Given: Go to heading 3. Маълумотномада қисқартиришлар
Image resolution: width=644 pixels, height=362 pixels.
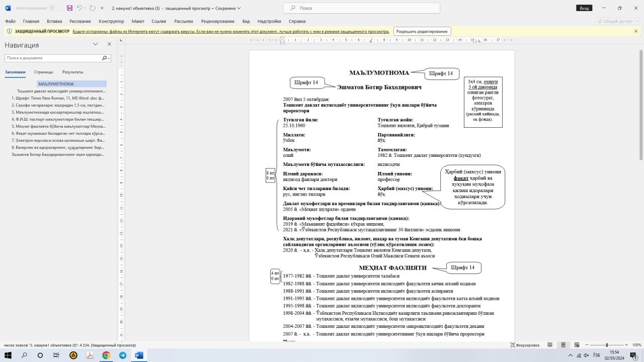Looking at the screenshot, I should point(58,112).
